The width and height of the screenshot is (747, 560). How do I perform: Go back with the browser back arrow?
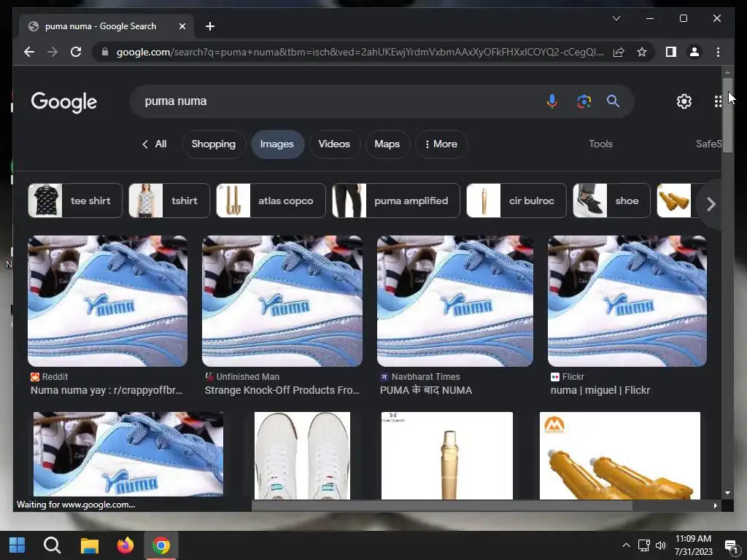(29, 52)
